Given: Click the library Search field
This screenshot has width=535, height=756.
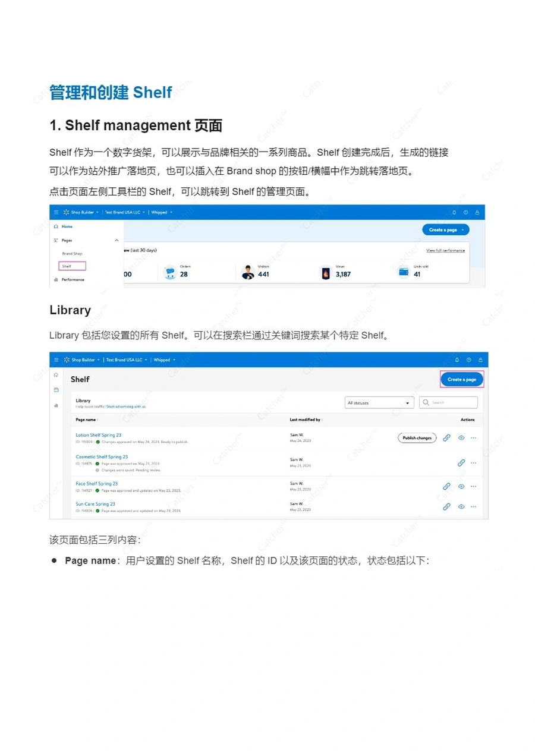Looking at the screenshot, I should point(448,402).
